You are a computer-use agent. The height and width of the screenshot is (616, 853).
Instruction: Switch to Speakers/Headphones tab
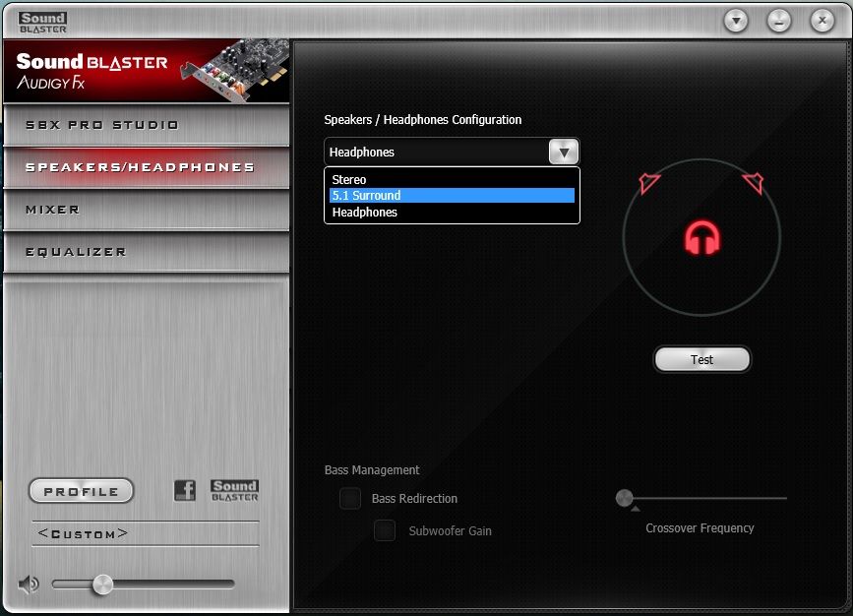(147, 167)
